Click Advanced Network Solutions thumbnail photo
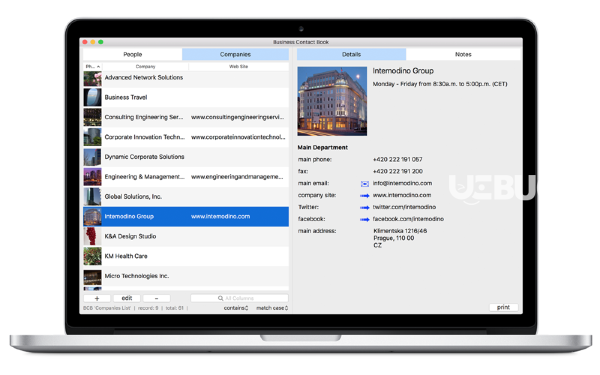 tap(93, 78)
